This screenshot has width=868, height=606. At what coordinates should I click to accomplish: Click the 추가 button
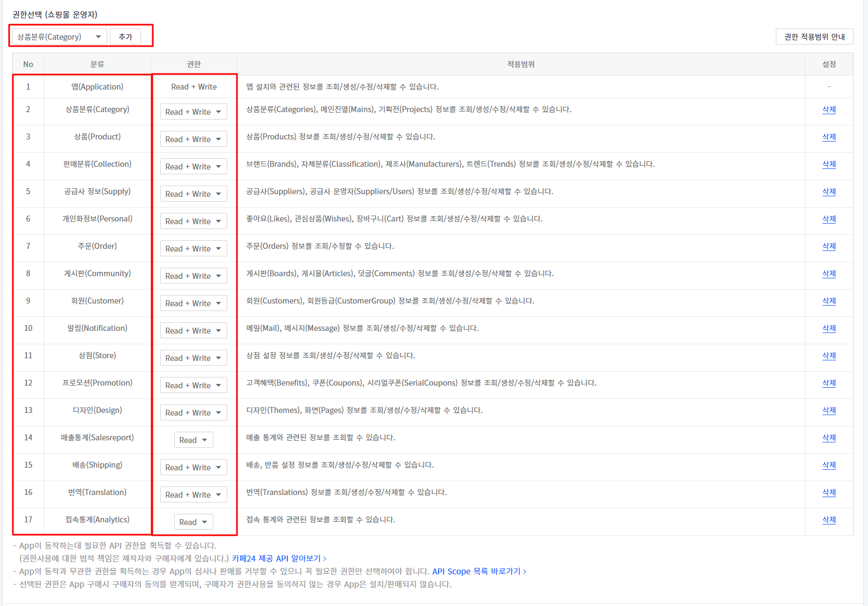coord(125,37)
